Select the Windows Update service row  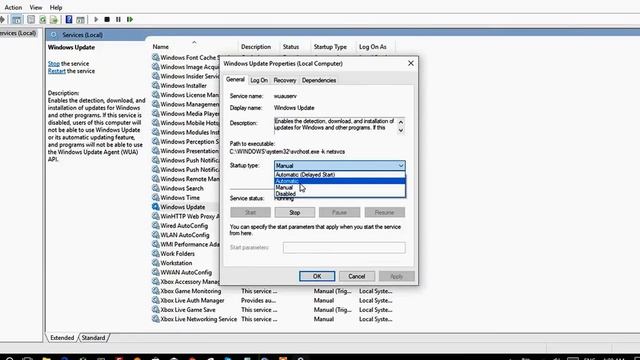(x=182, y=207)
